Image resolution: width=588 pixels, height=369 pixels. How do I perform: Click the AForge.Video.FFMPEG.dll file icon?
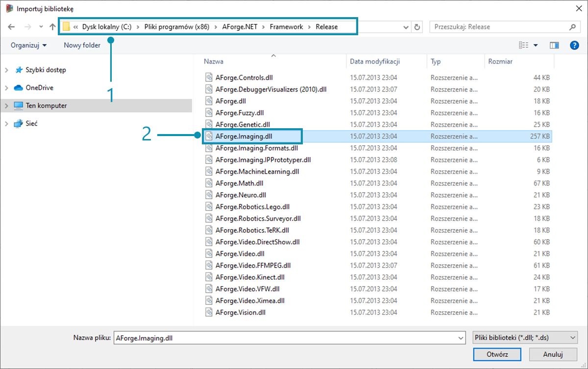pyautogui.click(x=209, y=265)
